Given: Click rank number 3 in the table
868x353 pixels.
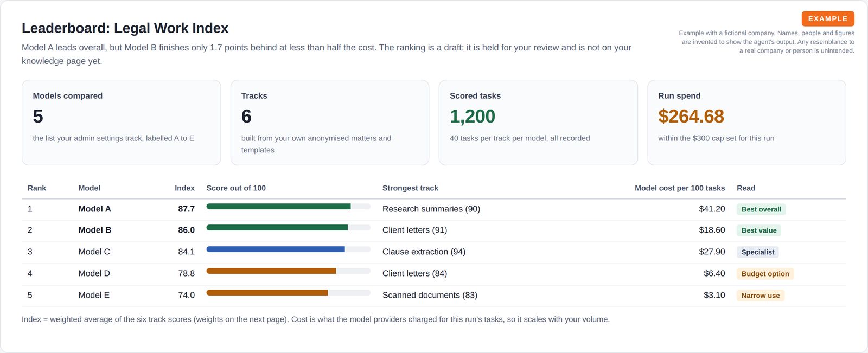Looking at the screenshot, I should click(30, 252).
